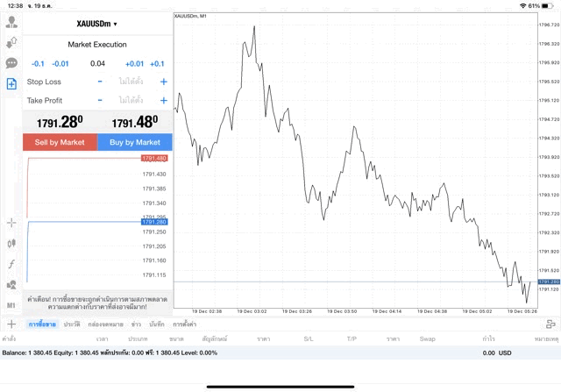Image resolution: width=561 pixels, height=392 pixels.
Task: Open the M1 timeframe selector
Action: (x=11, y=304)
